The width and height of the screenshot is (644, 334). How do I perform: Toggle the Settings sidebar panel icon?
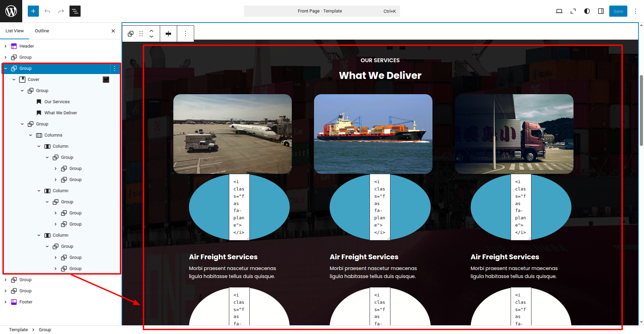point(601,11)
